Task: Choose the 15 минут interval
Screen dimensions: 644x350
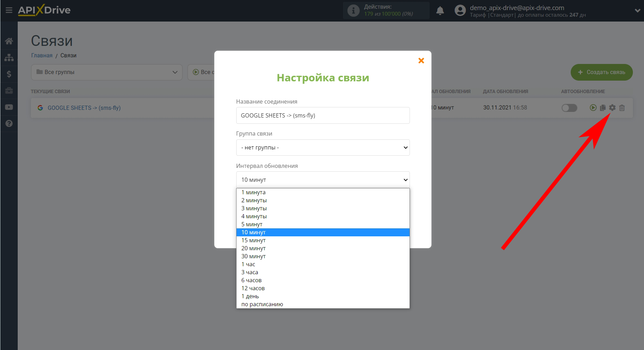Action: (323, 240)
